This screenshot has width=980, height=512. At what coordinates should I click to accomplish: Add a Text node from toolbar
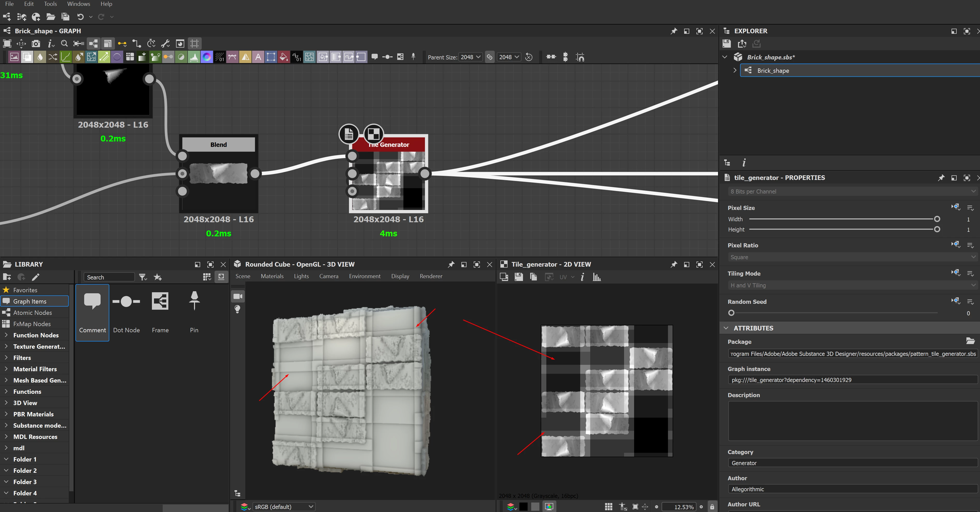pos(258,57)
